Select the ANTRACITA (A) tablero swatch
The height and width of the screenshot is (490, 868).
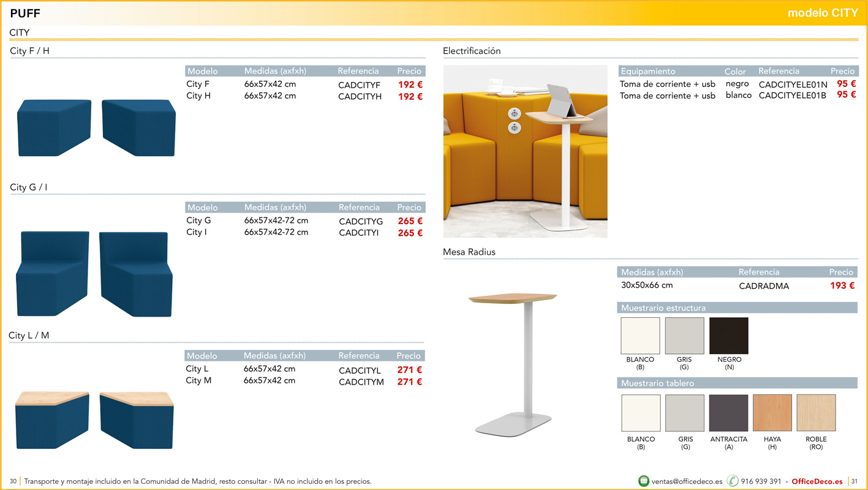pos(728,413)
